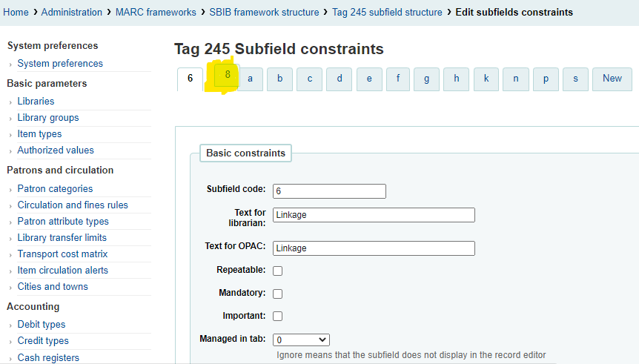Open the Debit types link

[x=42, y=325]
